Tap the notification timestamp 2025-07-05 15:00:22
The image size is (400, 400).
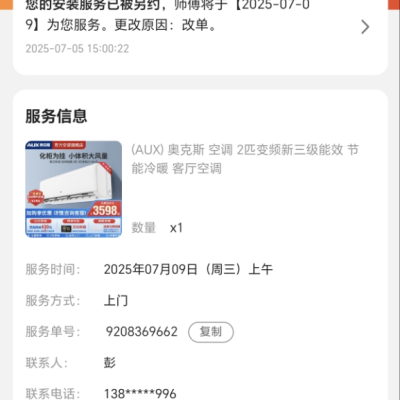coord(77,49)
